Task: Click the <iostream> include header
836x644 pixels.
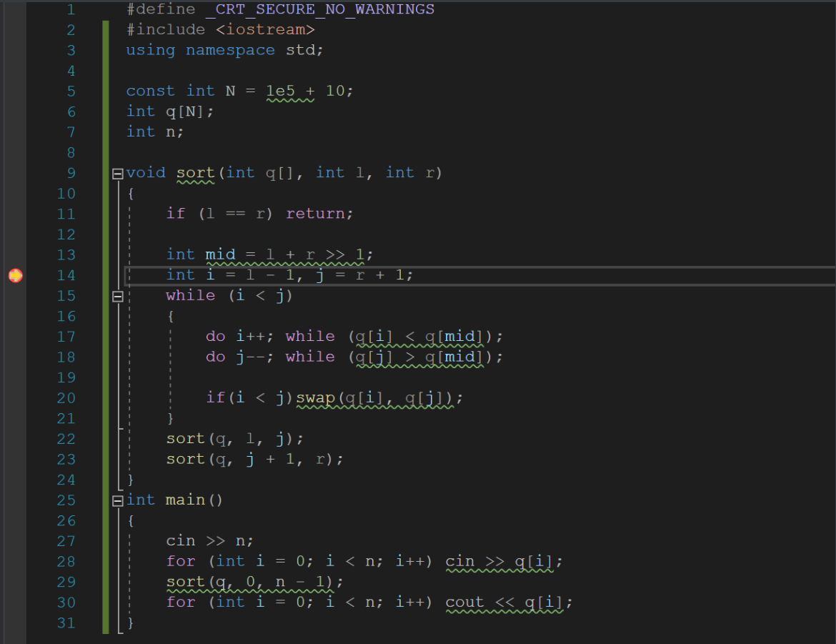Action: pos(265,30)
